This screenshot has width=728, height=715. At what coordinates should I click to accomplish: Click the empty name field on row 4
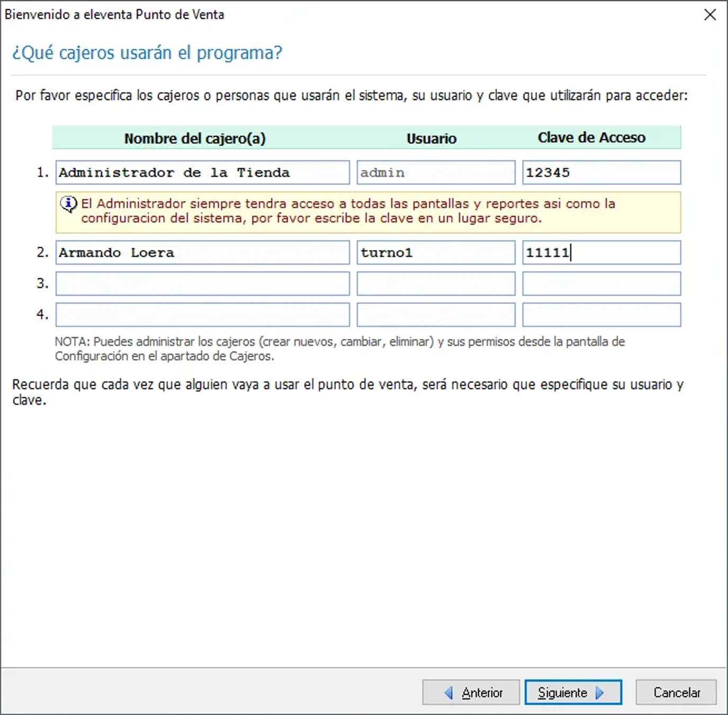[203, 314]
